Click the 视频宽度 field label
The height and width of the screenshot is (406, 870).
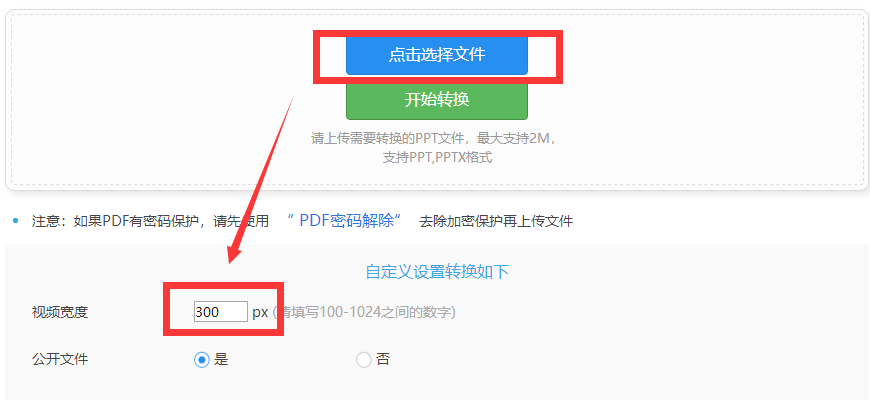click(60, 312)
